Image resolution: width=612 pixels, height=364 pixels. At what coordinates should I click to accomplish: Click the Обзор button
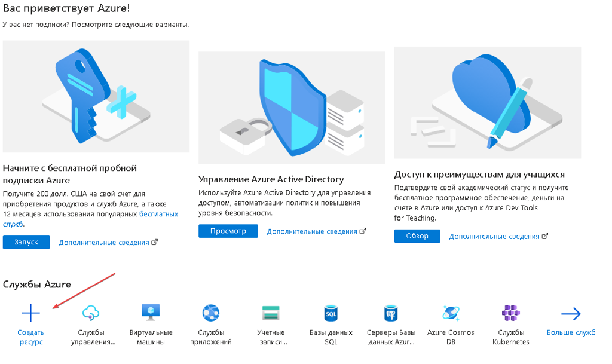tap(417, 236)
